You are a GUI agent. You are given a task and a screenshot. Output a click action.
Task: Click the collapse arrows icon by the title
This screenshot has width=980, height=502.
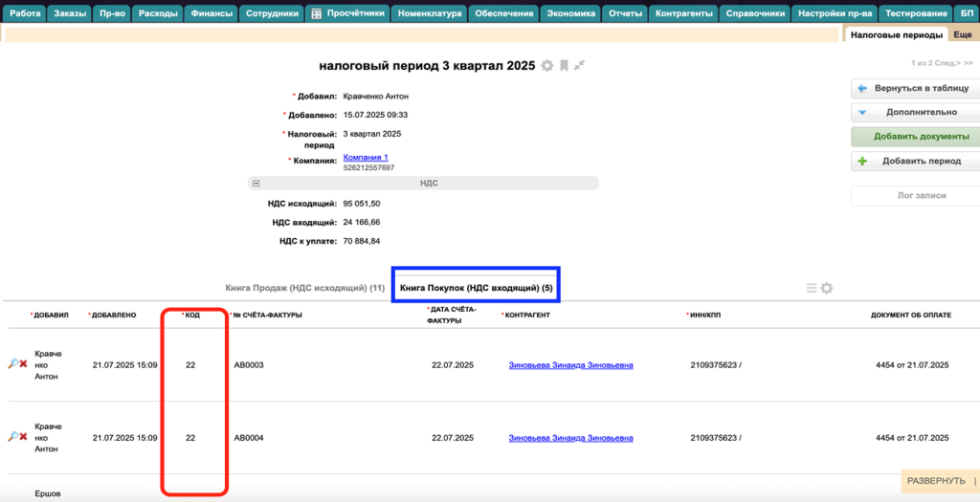[579, 66]
